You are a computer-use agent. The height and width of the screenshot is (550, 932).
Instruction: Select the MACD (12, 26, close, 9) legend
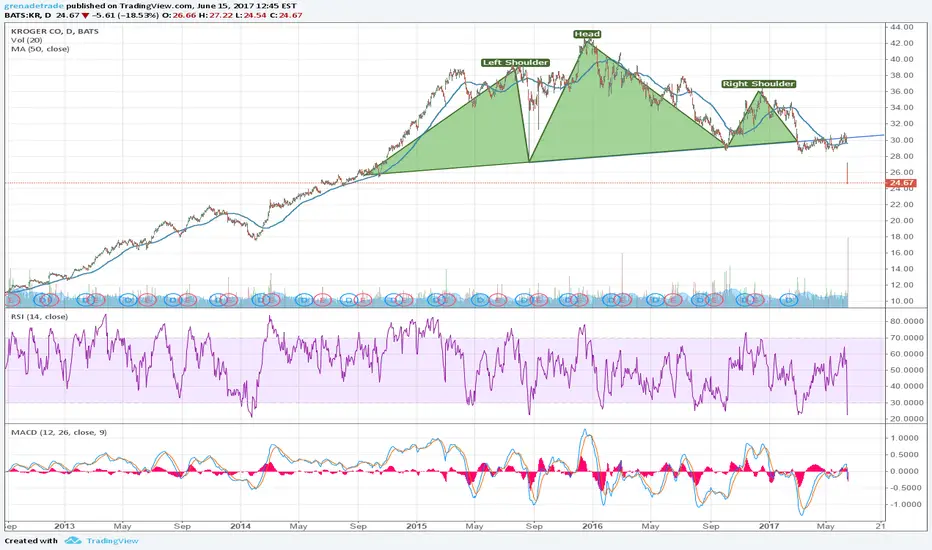(x=59, y=432)
